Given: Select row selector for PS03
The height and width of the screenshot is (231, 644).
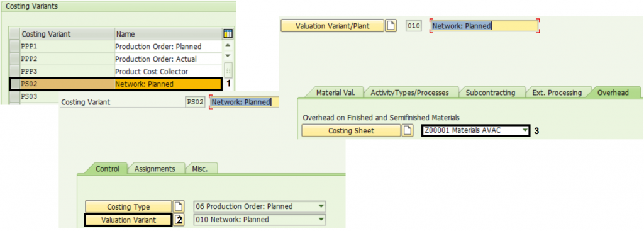Looking at the screenshot, I should [x=15, y=96].
